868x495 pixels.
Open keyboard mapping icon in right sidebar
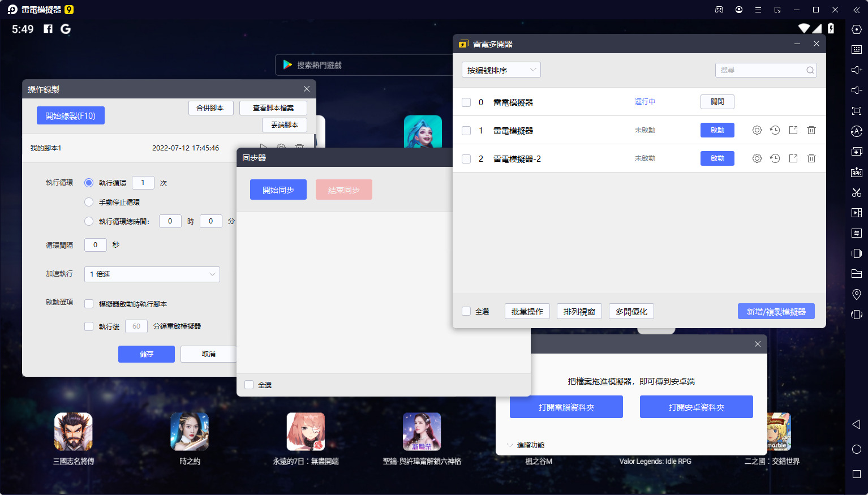857,50
